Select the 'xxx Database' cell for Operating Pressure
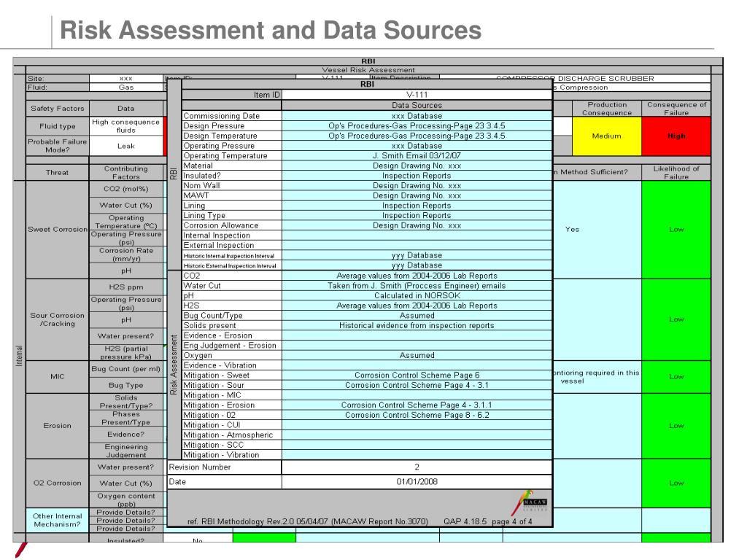The width and height of the screenshot is (747, 560). [417, 146]
